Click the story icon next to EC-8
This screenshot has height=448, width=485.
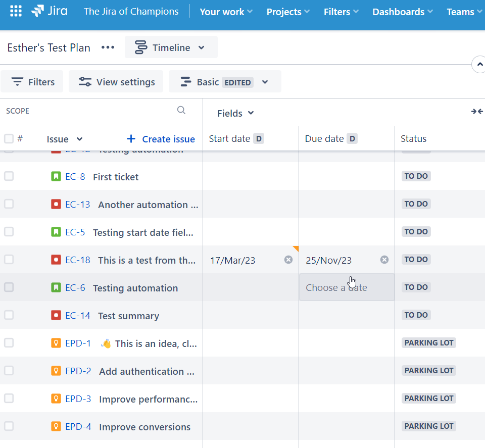[55, 176]
